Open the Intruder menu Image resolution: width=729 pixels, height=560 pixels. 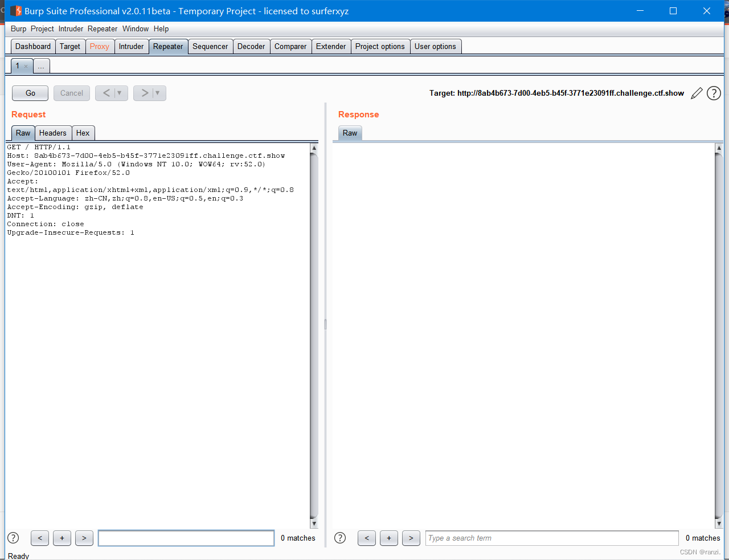point(71,28)
